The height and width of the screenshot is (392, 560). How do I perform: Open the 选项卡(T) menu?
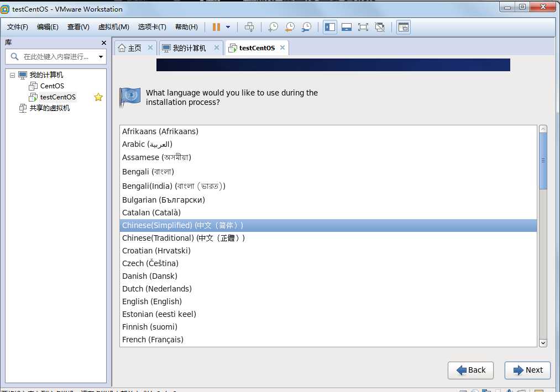click(152, 27)
